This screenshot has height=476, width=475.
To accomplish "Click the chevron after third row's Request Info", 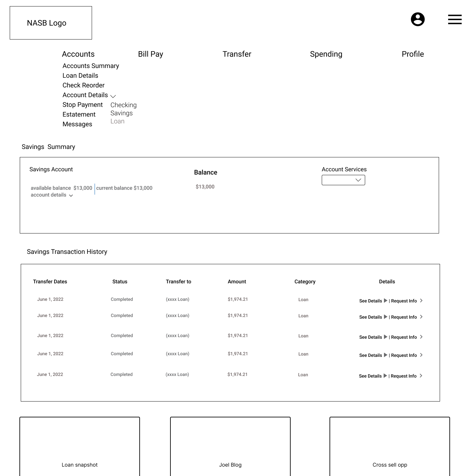I will [421, 337].
